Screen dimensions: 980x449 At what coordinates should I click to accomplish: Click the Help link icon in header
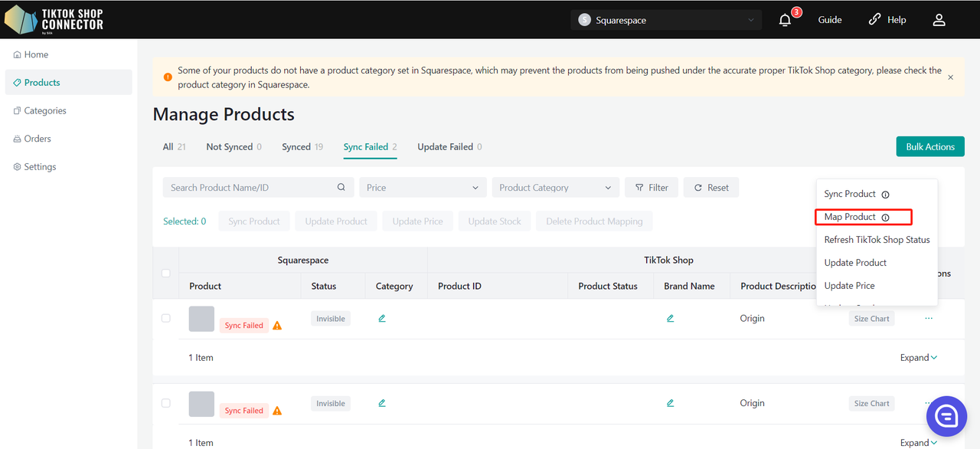874,20
